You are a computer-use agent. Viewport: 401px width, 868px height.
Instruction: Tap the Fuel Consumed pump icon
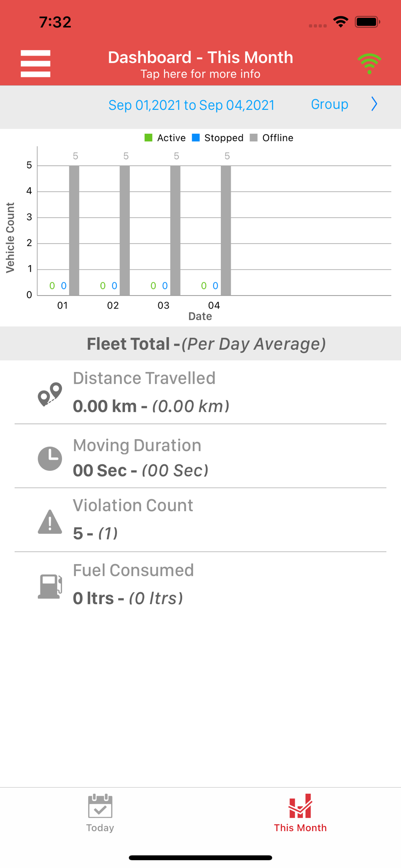(x=50, y=586)
